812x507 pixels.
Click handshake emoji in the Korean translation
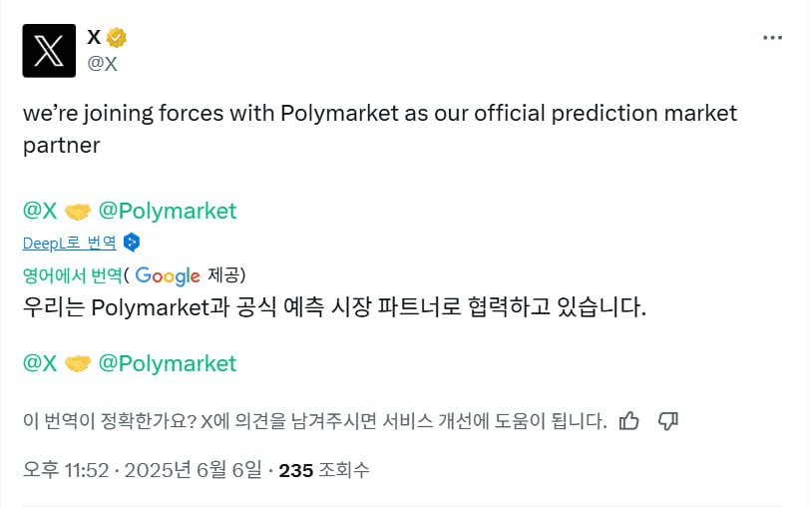point(78,364)
